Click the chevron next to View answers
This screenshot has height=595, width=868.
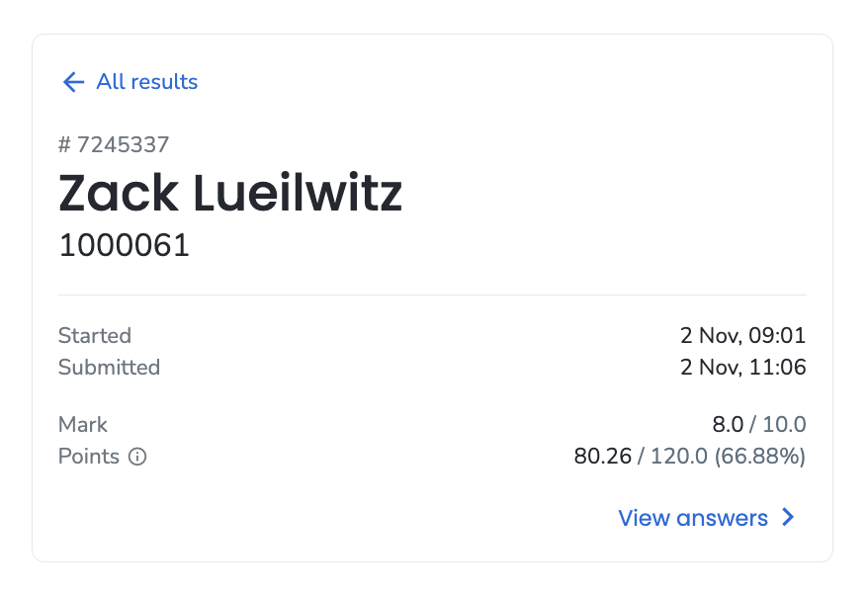tap(788, 518)
